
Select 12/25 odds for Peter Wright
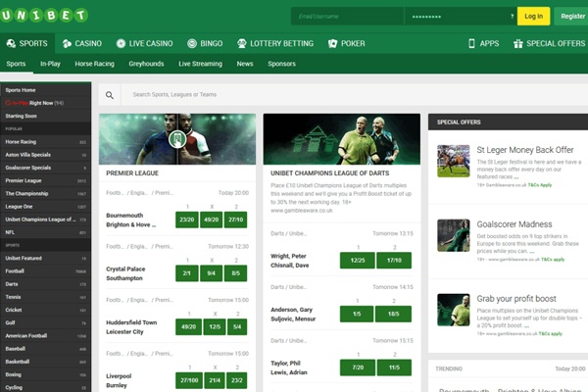click(x=358, y=261)
